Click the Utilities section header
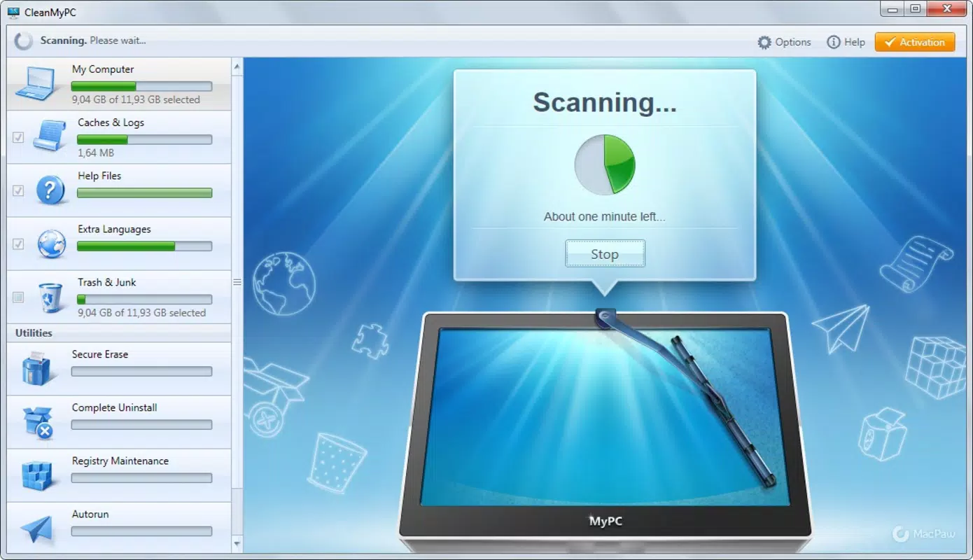Image resolution: width=973 pixels, height=560 pixels. (119, 333)
